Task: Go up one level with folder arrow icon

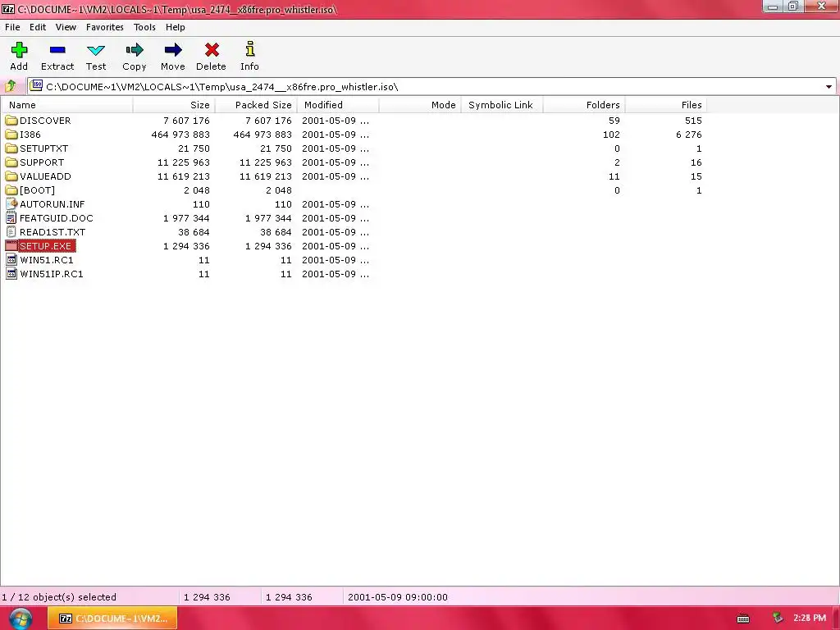Action: click(x=10, y=85)
